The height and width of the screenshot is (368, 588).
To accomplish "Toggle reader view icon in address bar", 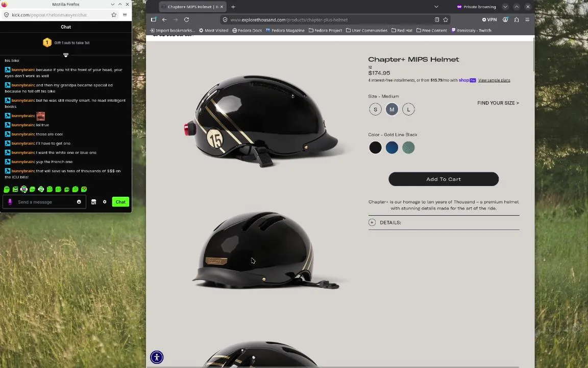I will click(x=437, y=19).
